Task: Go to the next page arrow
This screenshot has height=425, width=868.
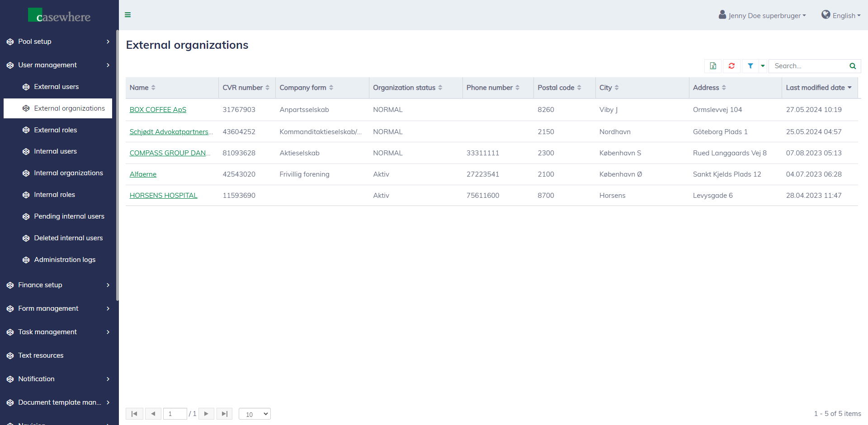Action: pyautogui.click(x=206, y=414)
